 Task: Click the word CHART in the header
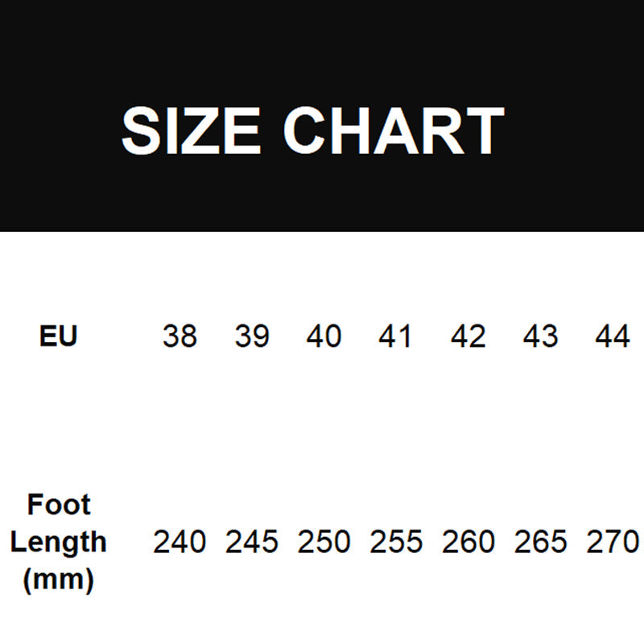(x=394, y=131)
